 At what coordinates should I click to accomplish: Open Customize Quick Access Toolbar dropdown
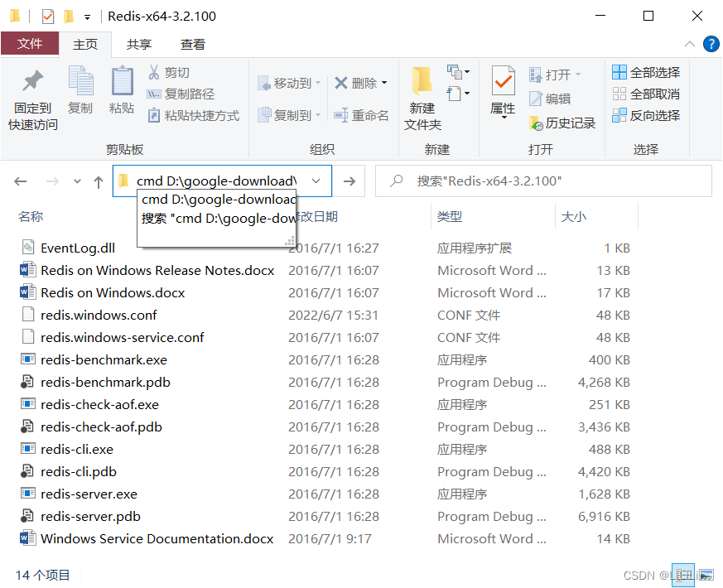click(x=87, y=17)
